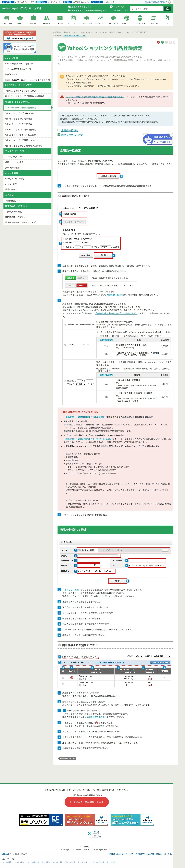This screenshot has width=185, height=868.
Task: Click the デザインノウハウ footer banner
Action: pos(86,820)
